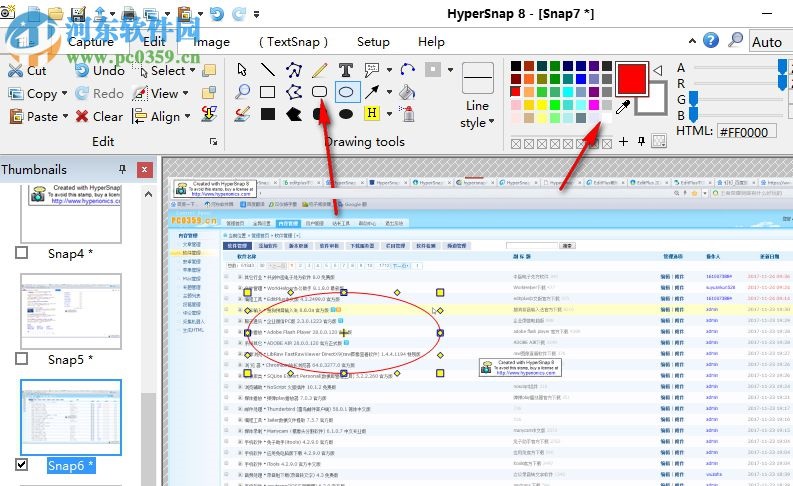Select the outline rectangle tool
The width and height of the screenshot is (793, 486).
click(x=268, y=92)
